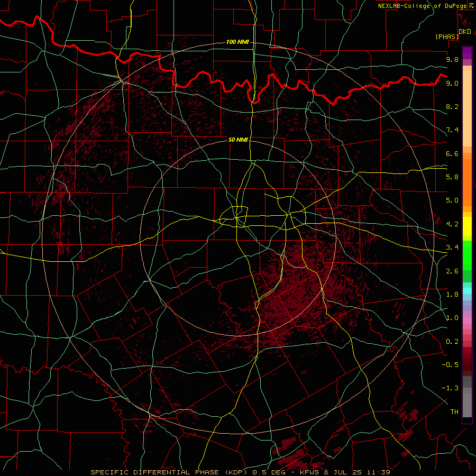Click the 100 NMI range ring label
This screenshot has height=476, width=476.
click(237, 42)
